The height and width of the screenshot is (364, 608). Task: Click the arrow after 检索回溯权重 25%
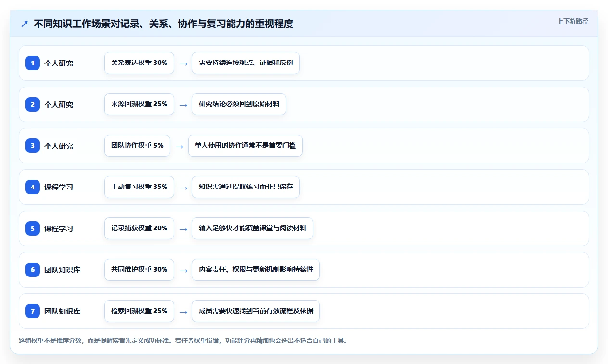[183, 312]
